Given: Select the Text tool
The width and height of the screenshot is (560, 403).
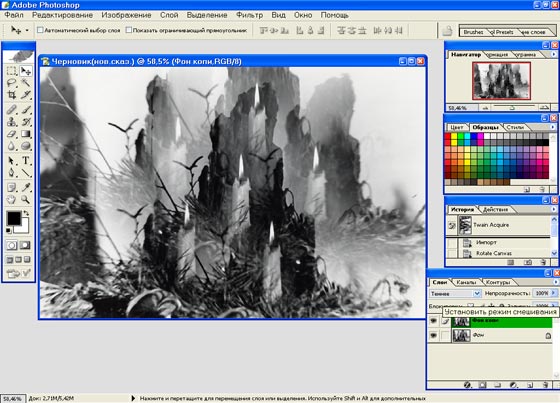Looking at the screenshot, I should (26, 160).
